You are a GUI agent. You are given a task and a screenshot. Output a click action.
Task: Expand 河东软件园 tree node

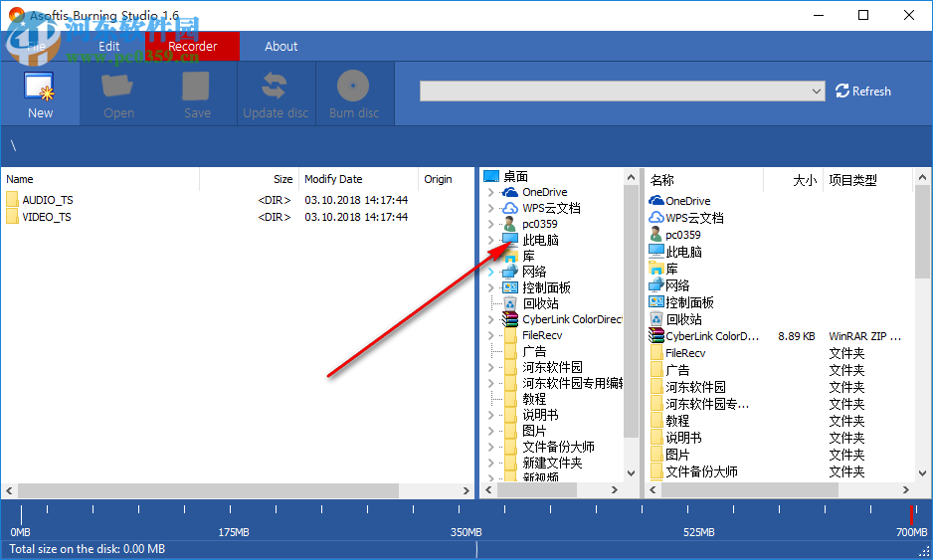point(491,367)
